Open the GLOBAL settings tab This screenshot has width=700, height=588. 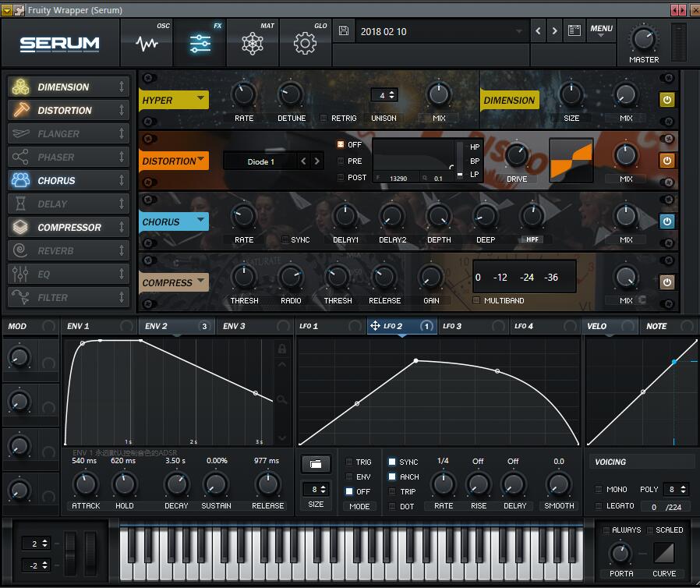(306, 42)
